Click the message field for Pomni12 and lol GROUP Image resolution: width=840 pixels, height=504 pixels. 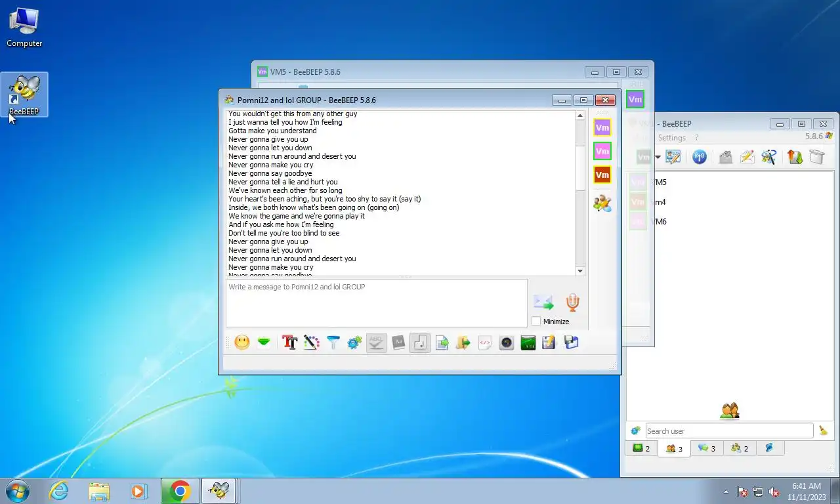377,303
